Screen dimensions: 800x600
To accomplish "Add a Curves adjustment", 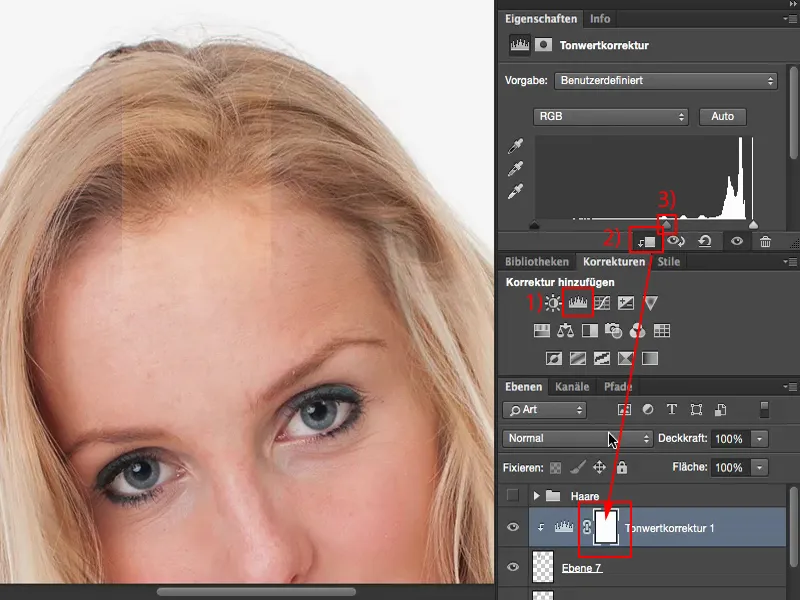I will tap(602, 303).
